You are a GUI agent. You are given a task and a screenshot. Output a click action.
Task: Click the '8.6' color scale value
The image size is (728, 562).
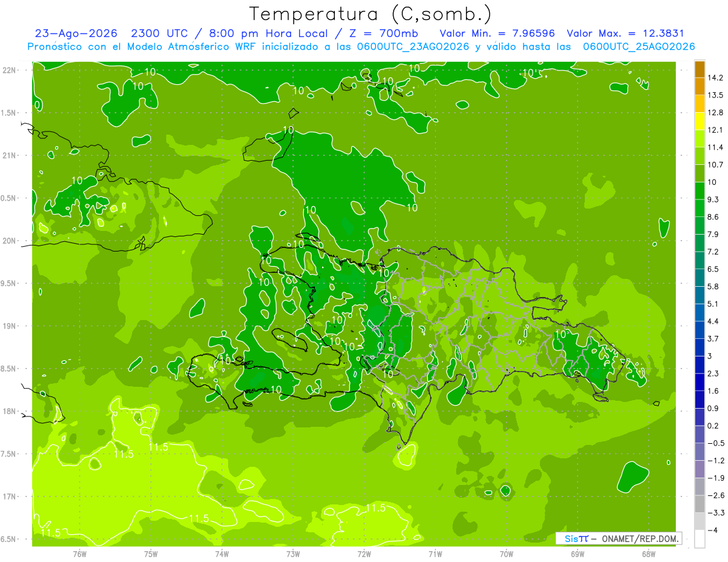[713, 217]
